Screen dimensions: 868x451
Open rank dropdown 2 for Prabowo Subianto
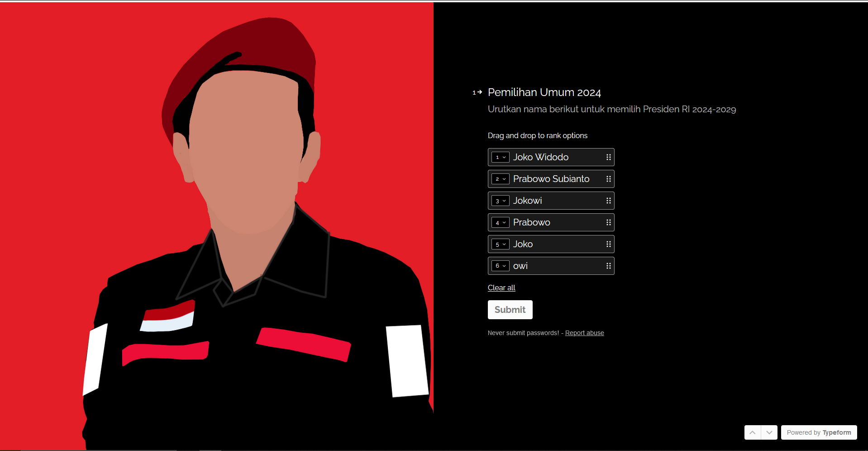tap(501, 179)
